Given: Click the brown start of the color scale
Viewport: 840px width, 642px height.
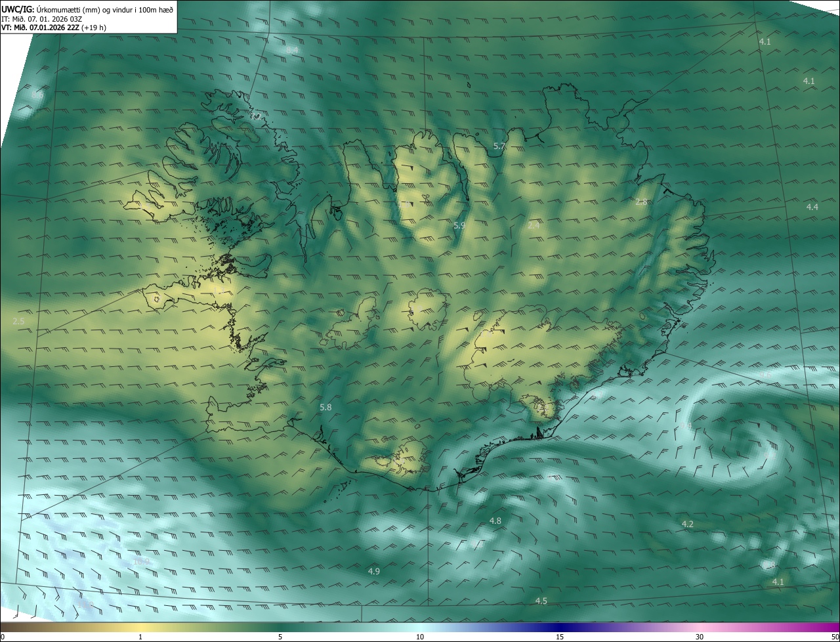Looking at the screenshot, I should (x=13, y=627).
